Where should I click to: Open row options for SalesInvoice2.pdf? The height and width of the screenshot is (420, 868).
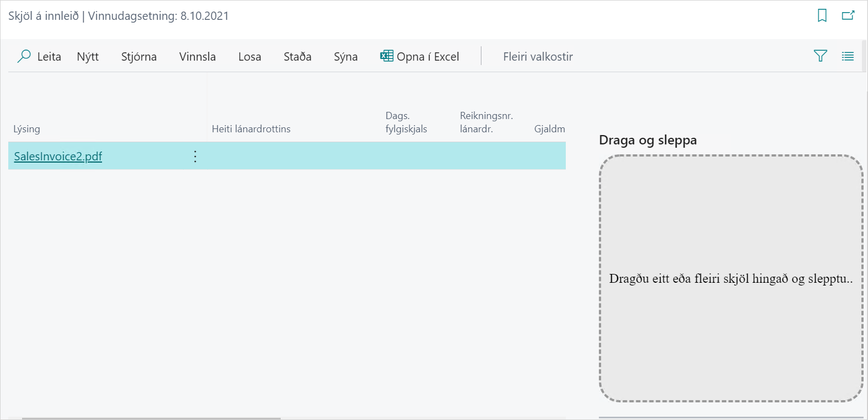(195, 157)
